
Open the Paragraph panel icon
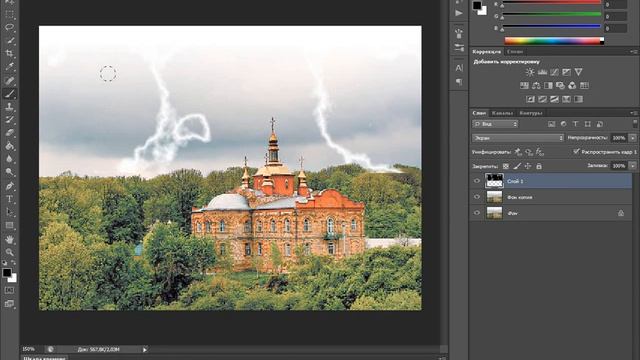(459, 82)
